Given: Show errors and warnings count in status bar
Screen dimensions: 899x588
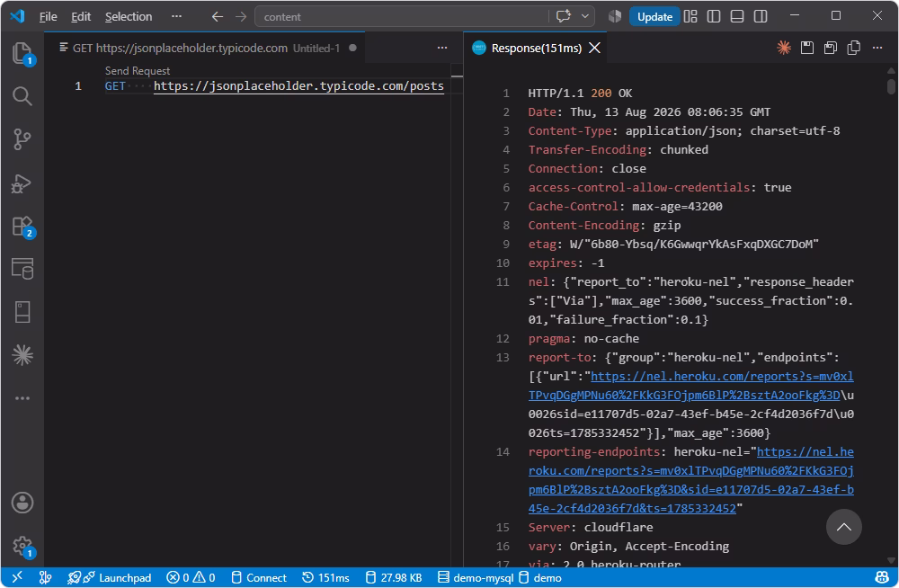Looking at the screenshot, I should (x=191, y=577).
